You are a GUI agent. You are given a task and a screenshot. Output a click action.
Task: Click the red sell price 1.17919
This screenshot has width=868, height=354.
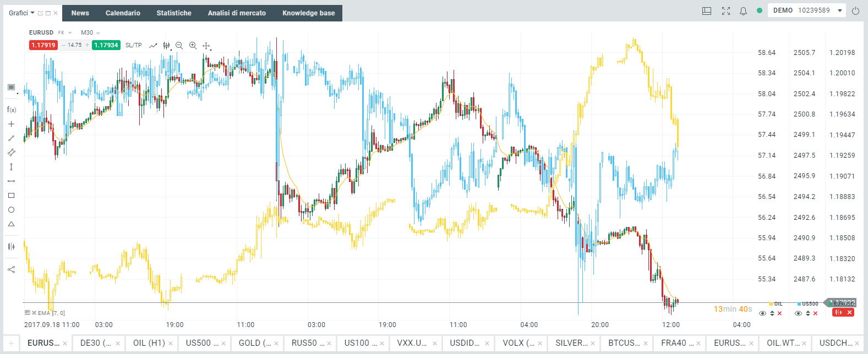click(x=43, y=45)
